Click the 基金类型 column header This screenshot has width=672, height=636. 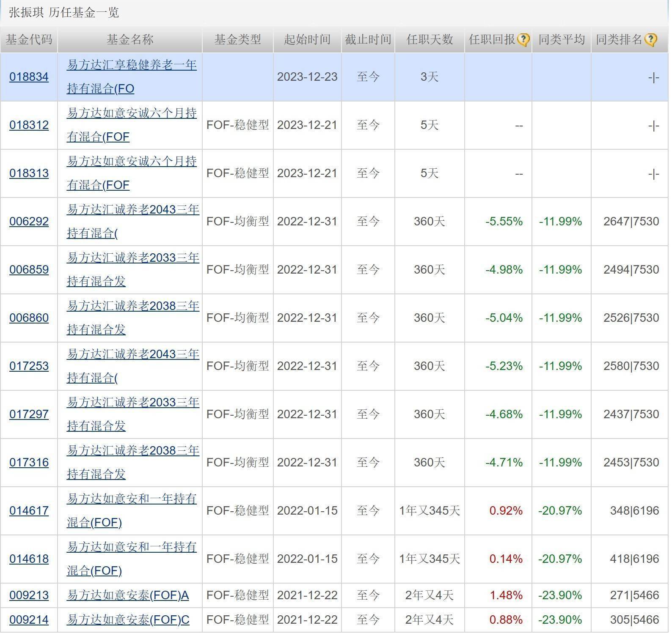point(238,40)
